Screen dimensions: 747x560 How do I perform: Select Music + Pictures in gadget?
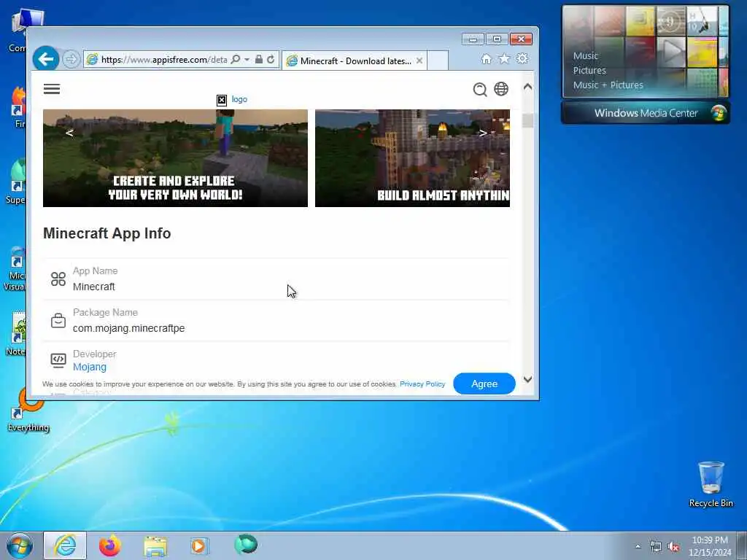tap(608, 85)
